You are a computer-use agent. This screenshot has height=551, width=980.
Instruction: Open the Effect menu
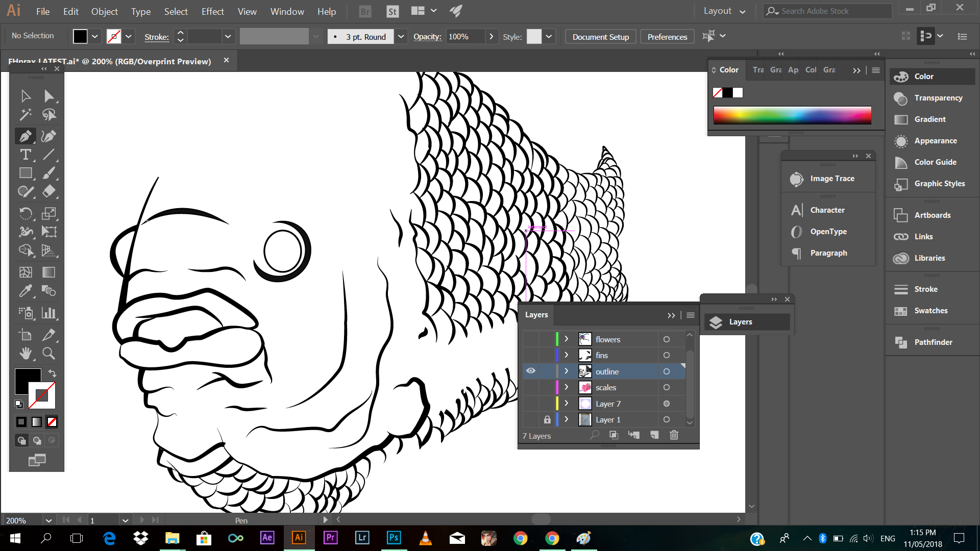point(212,11)
